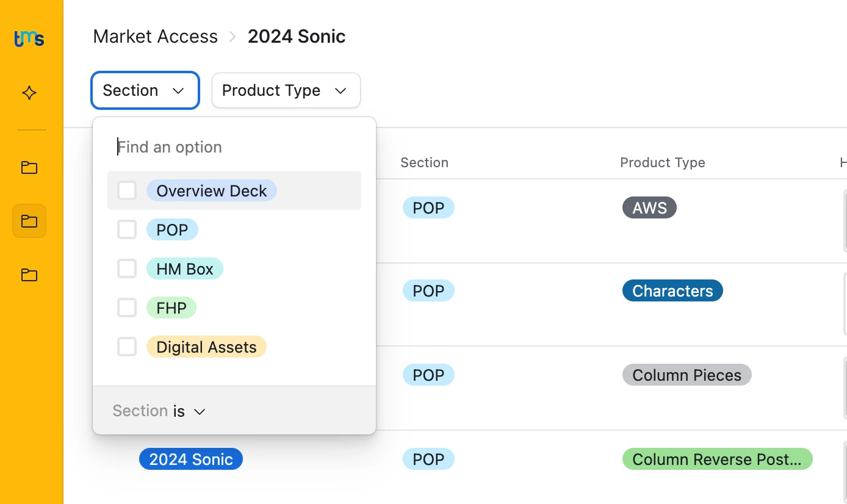Screen dimensions: 847x504
Task: Click the 2024 Sonic blue row tag
Action: click(x=191, y=459)
